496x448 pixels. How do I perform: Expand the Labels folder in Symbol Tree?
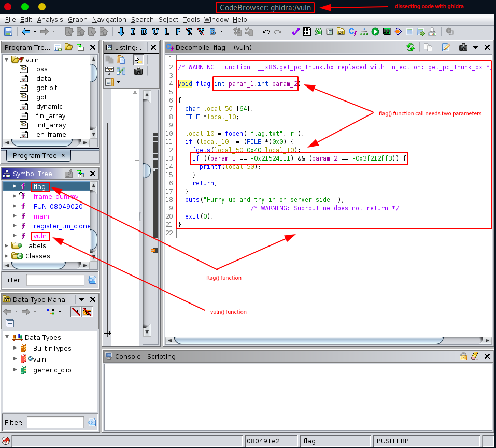click(x=6, y=245)
